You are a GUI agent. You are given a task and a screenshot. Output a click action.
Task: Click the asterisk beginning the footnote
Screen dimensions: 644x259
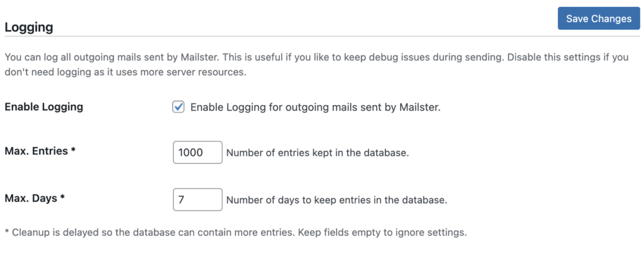coord(7,233)
